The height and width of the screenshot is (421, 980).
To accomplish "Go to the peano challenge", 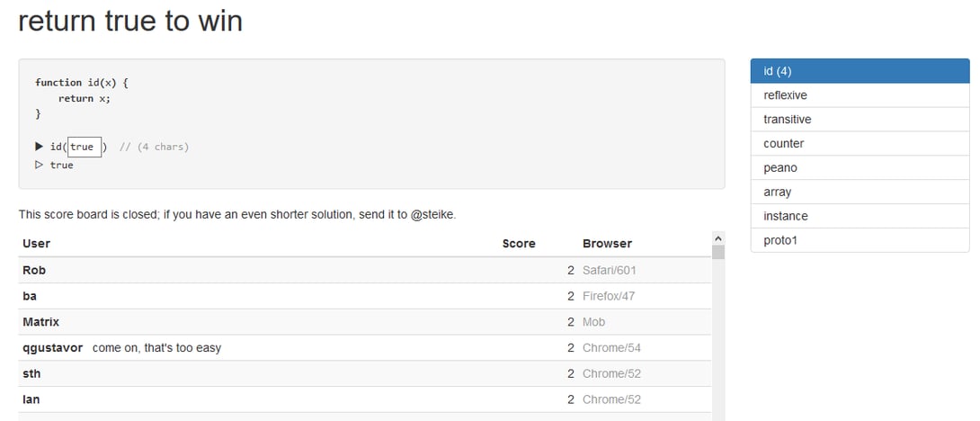I will point(860,168).
